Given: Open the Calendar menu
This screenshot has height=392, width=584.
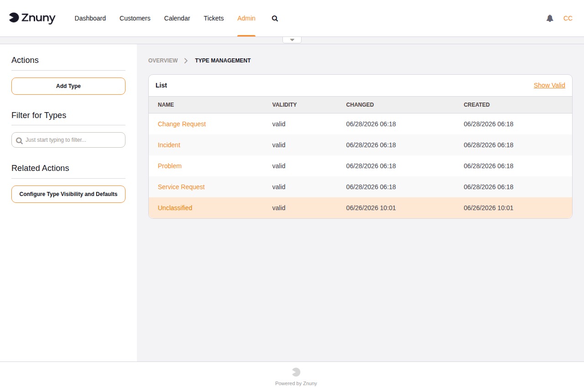Looking at the screenshot, I should click(x=177, y=18).
